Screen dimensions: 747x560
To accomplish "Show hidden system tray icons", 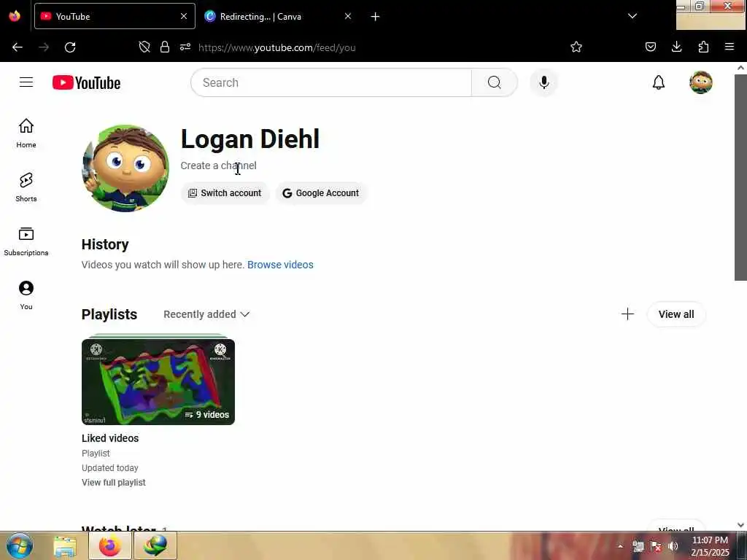I will click(620, 546).
